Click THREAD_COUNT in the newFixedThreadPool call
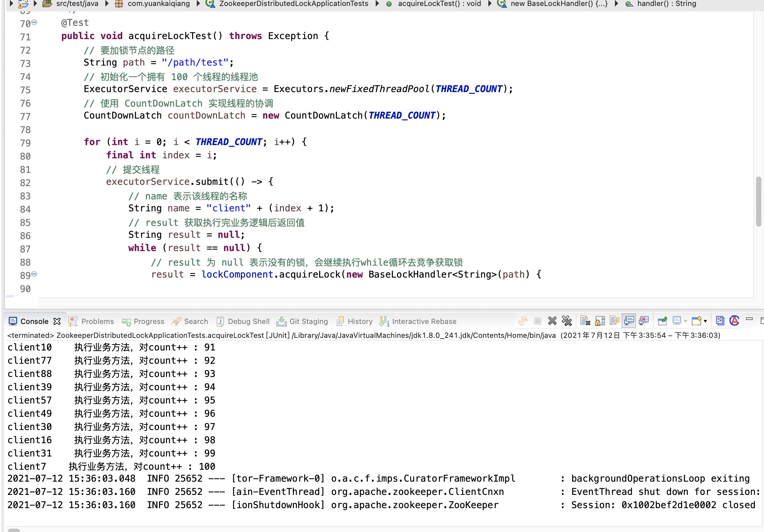 469,89
